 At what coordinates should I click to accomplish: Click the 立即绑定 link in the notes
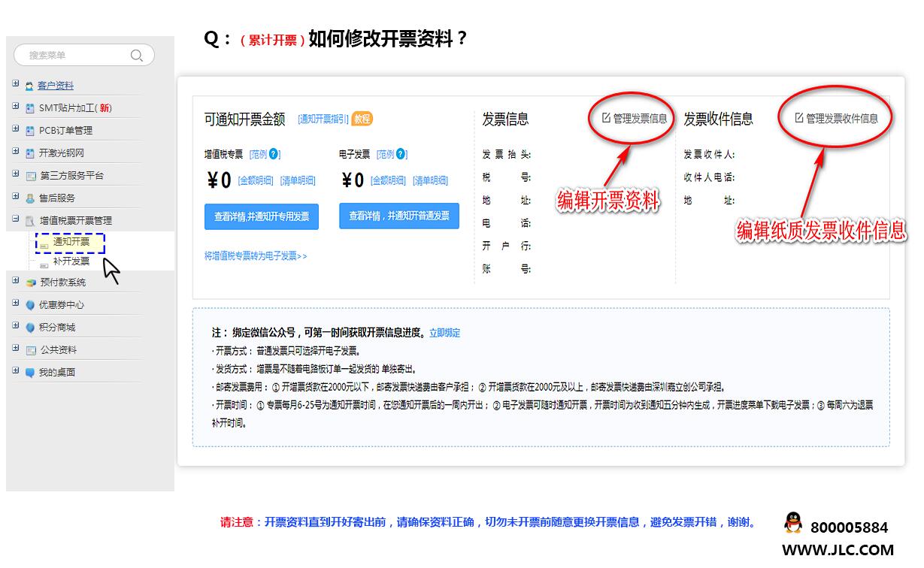[x=444, y=333]
